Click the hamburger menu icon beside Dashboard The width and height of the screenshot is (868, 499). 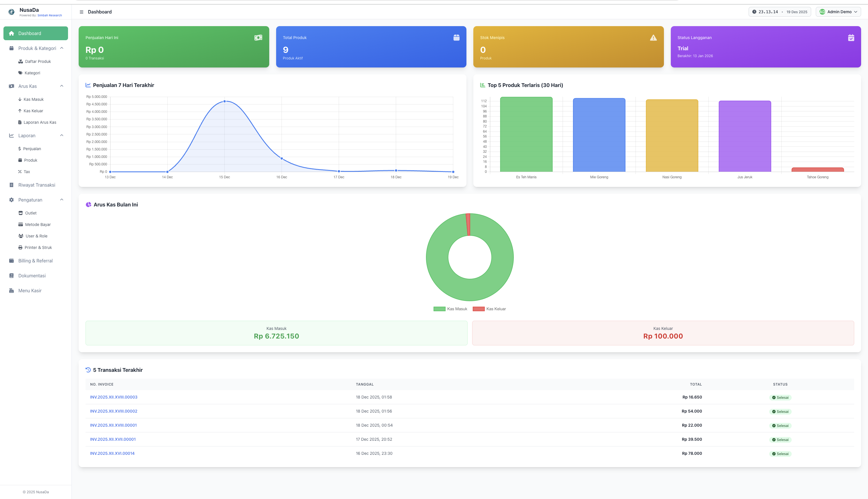[x=82, y=12]
